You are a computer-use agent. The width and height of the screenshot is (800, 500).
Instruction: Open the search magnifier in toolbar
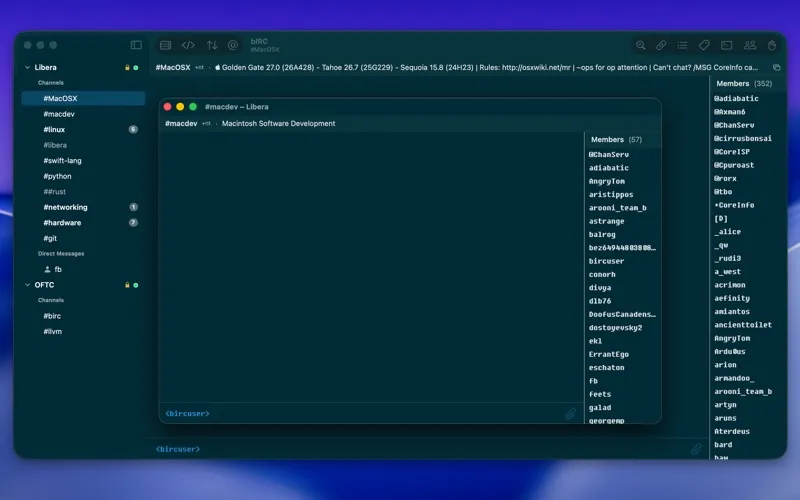[641, 45]
